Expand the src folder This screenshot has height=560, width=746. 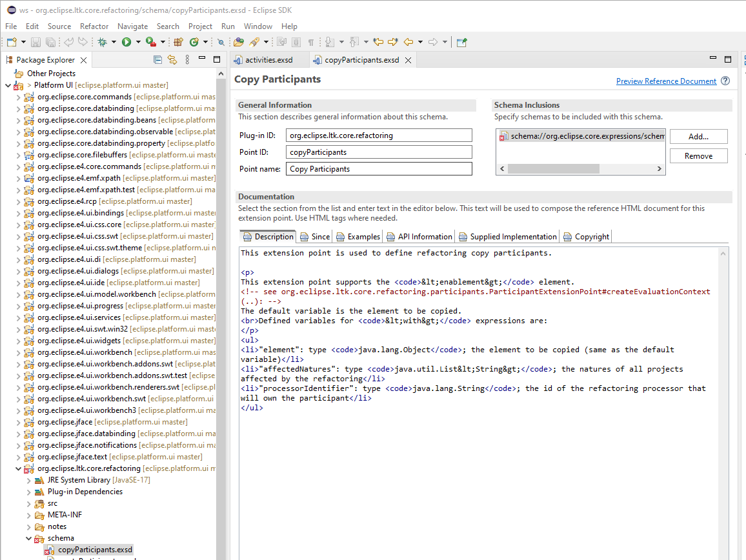pyautogui.click(x=29, y=504)
